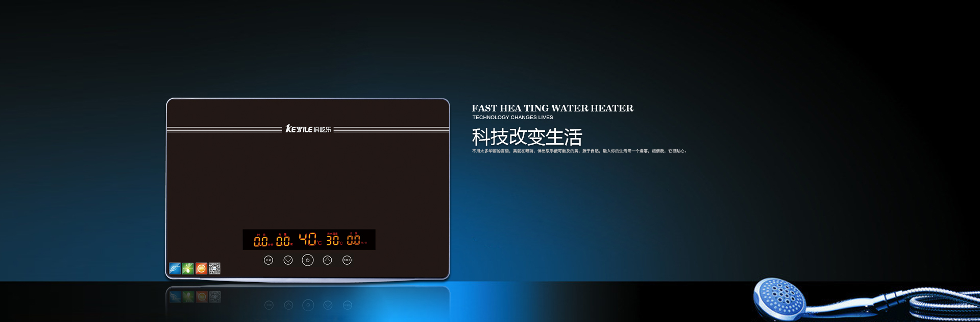980x322 pixels.
Task: Click the green water drop badge
Action: [188, 268]
